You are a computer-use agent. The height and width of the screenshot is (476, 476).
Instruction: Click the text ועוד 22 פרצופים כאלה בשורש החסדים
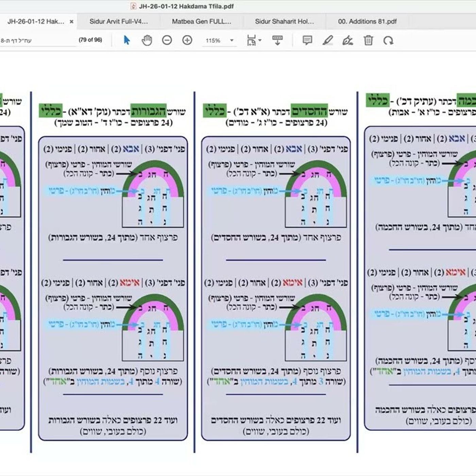(276, 420)
